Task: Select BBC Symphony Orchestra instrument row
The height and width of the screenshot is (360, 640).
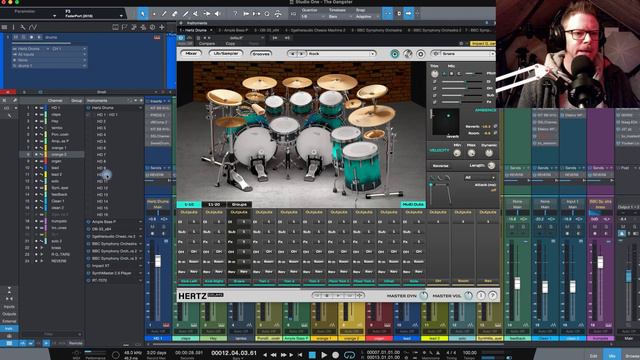Action: 114,244
